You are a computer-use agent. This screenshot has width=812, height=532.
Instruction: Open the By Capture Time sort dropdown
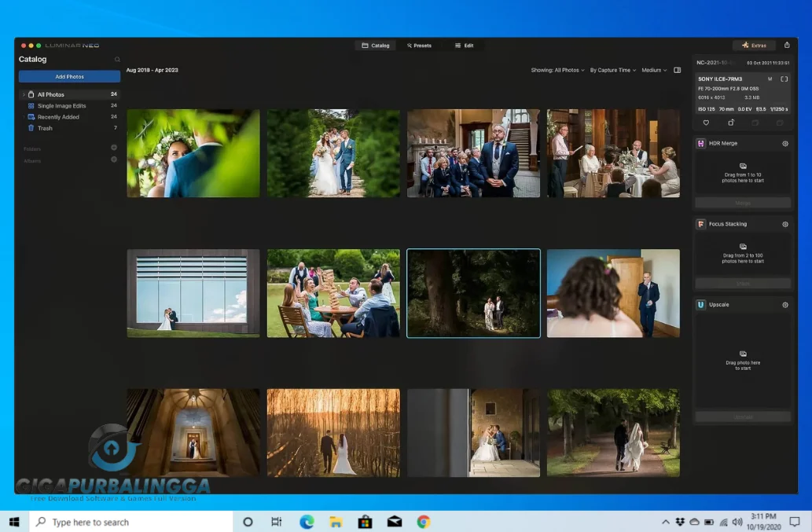612,70
